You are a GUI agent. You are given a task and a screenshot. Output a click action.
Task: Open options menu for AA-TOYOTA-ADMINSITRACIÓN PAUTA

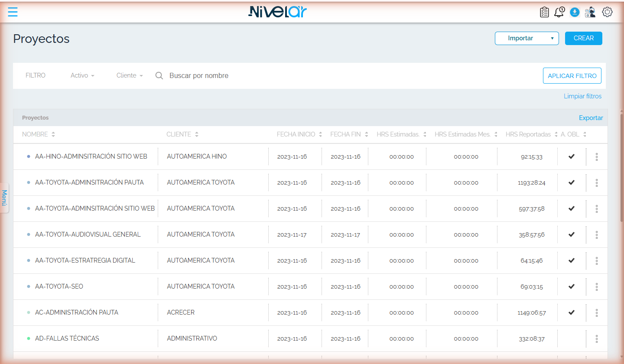(597, 183)
